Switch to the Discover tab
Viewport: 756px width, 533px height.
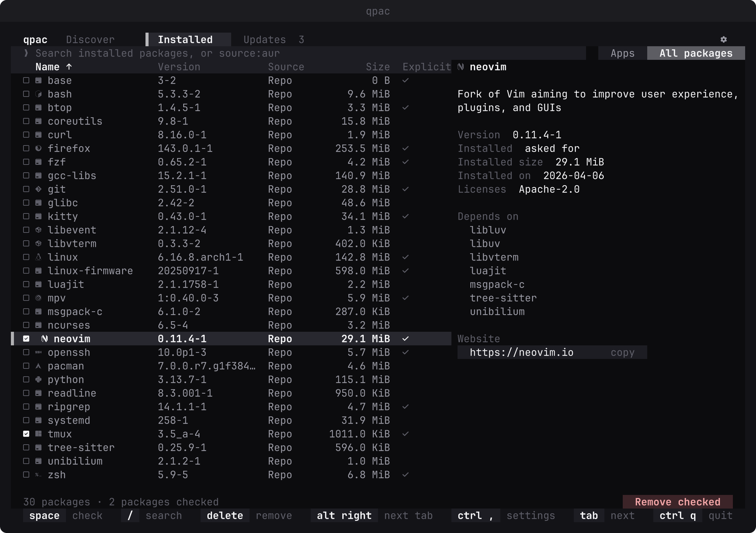click(90, 39)
